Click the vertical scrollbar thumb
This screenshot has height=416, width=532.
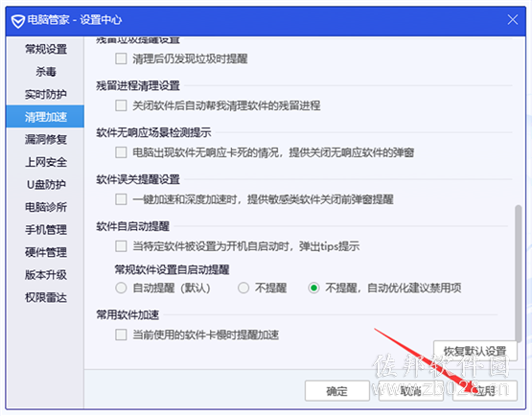518,273
